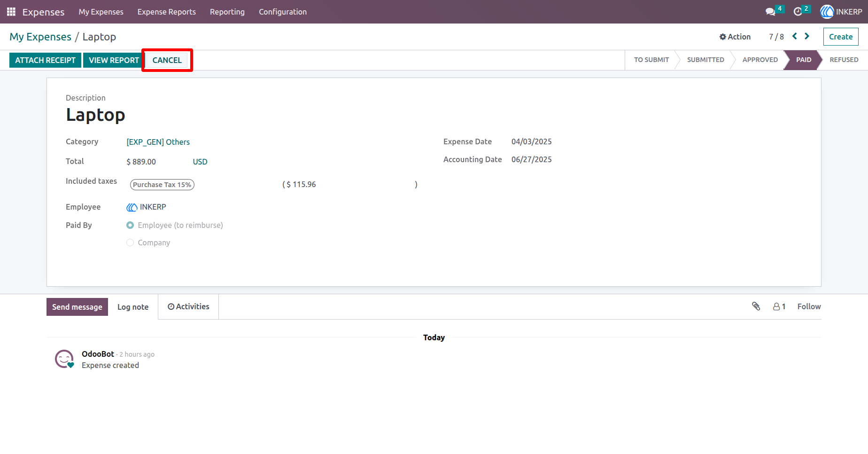Click the Follow link

(809, 306)
